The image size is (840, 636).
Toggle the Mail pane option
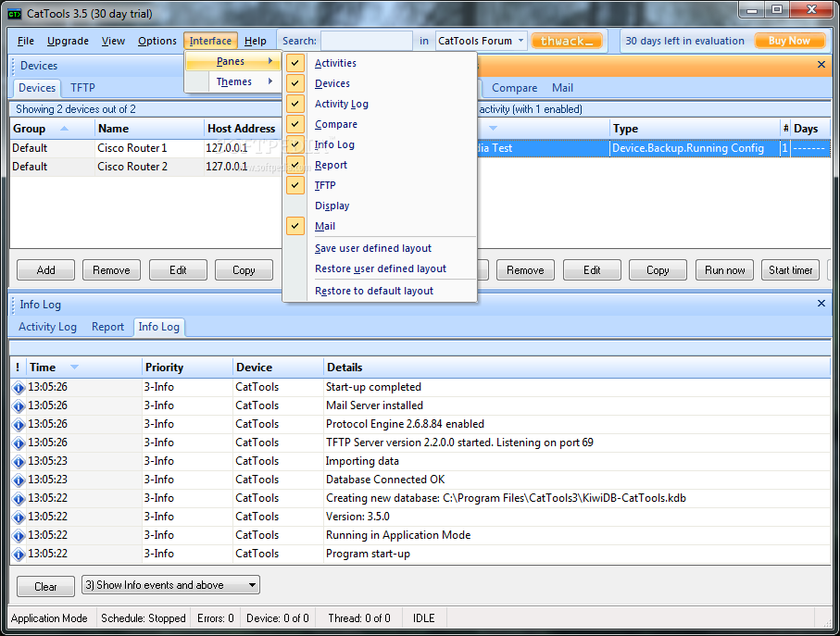(295, 226)
